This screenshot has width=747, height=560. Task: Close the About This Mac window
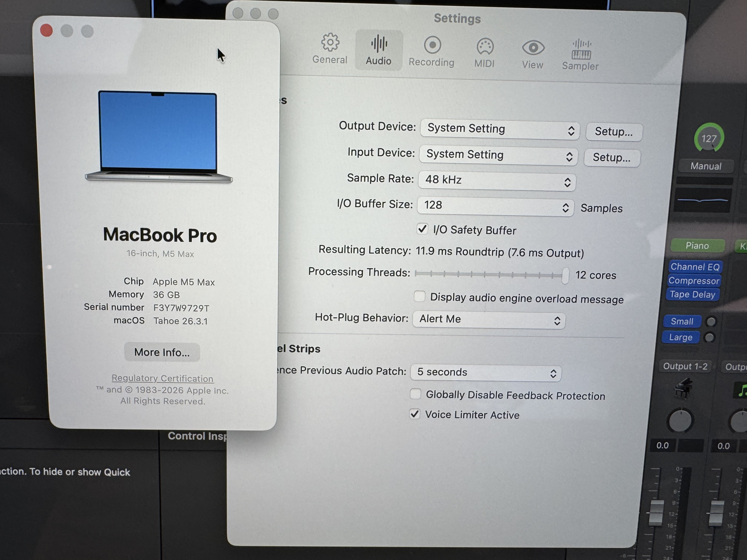[x=46, y=30]
